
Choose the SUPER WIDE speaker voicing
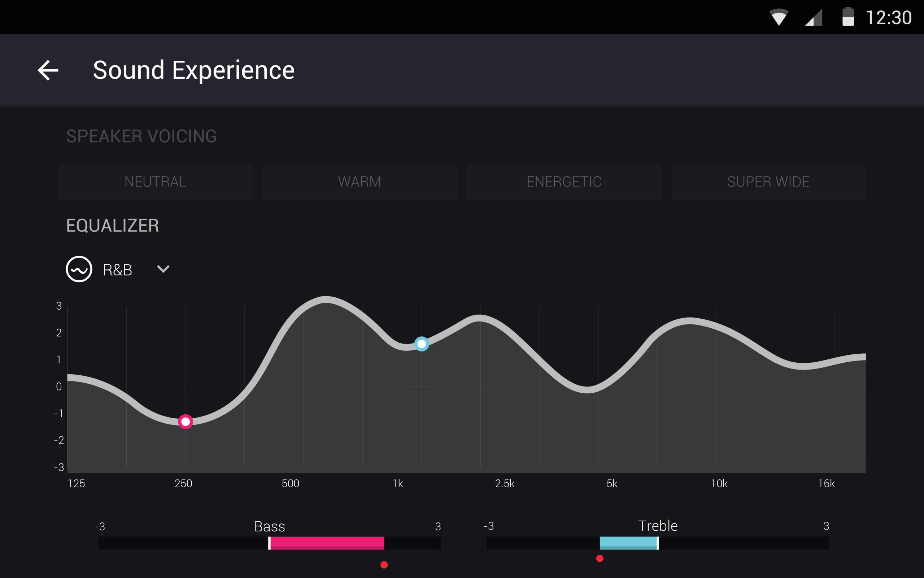tap(768, 182)
